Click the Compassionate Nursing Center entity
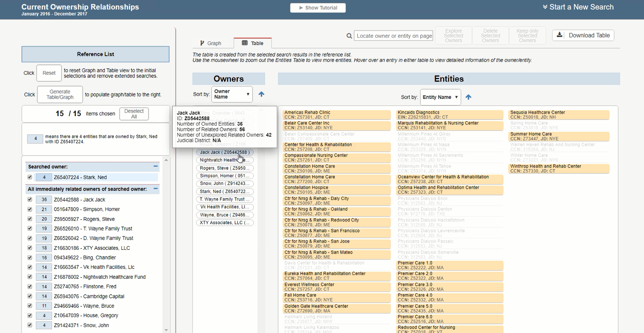Viewport: 644px width, 333px height. pyautogui.click(x=337, y=158)
